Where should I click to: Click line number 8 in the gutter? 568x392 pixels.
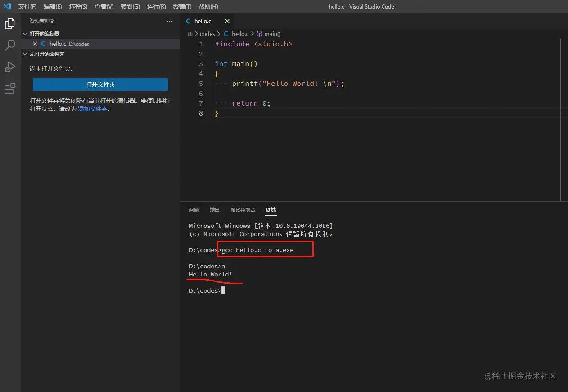pos(201,113)
